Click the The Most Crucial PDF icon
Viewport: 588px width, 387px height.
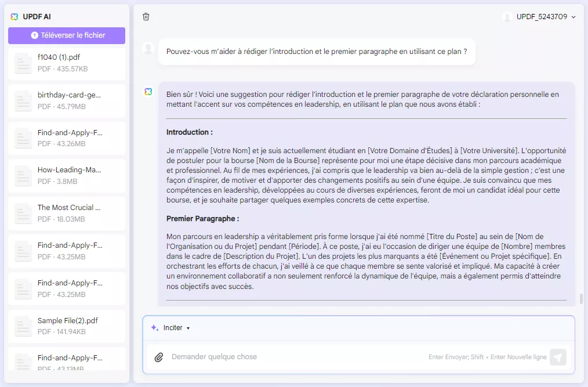click(x=23, y=213)
